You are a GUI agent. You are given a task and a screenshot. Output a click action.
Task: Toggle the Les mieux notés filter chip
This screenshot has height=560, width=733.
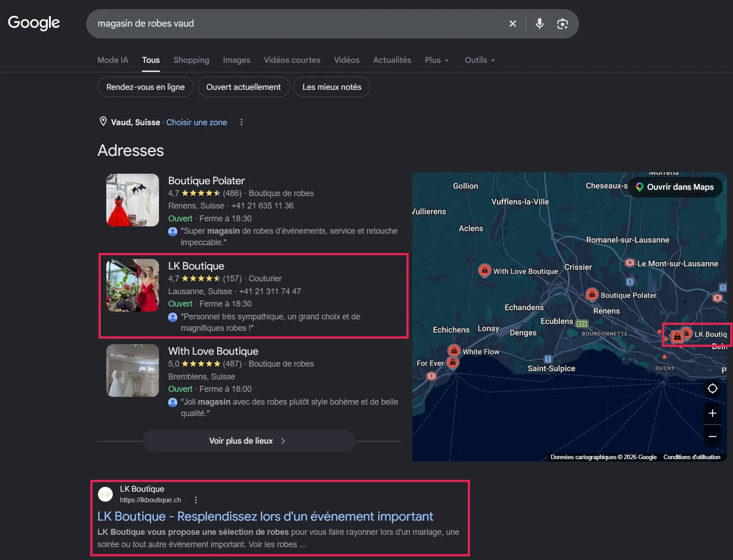[x=332, y=87]
